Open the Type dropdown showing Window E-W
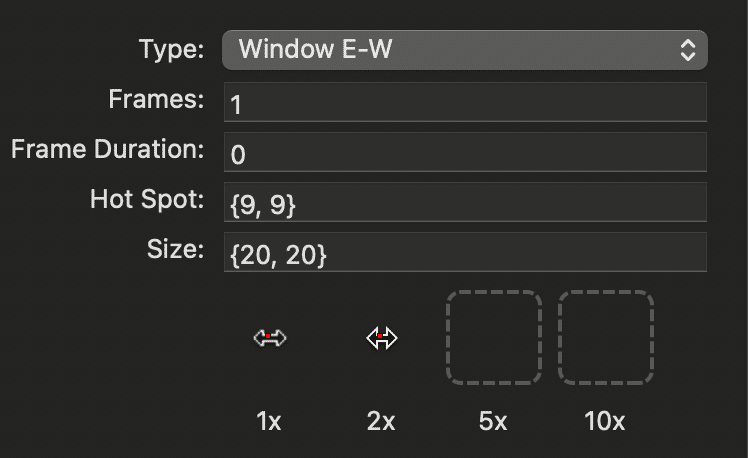The width and height of the screenshot is (748, 458). click(465, 50)
